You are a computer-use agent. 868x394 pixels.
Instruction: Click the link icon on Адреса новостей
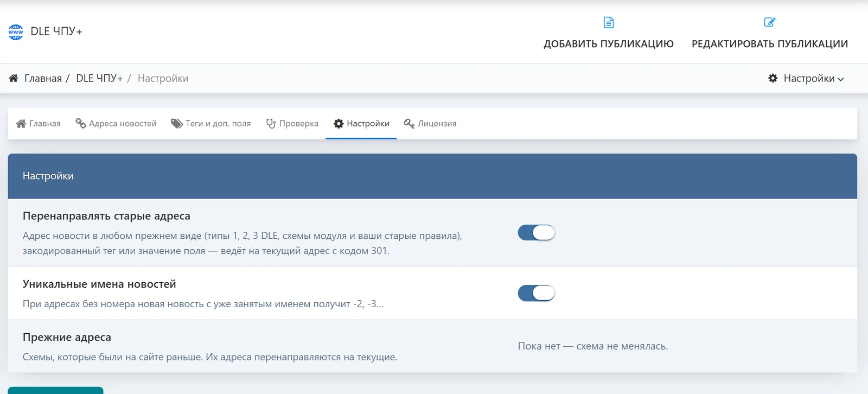coord(81,124)
